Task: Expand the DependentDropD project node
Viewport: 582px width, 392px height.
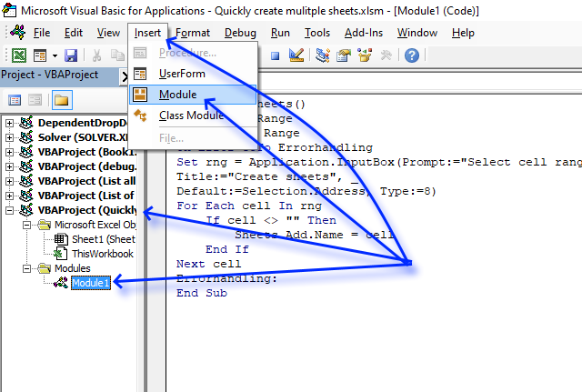Action: point(9,123)
